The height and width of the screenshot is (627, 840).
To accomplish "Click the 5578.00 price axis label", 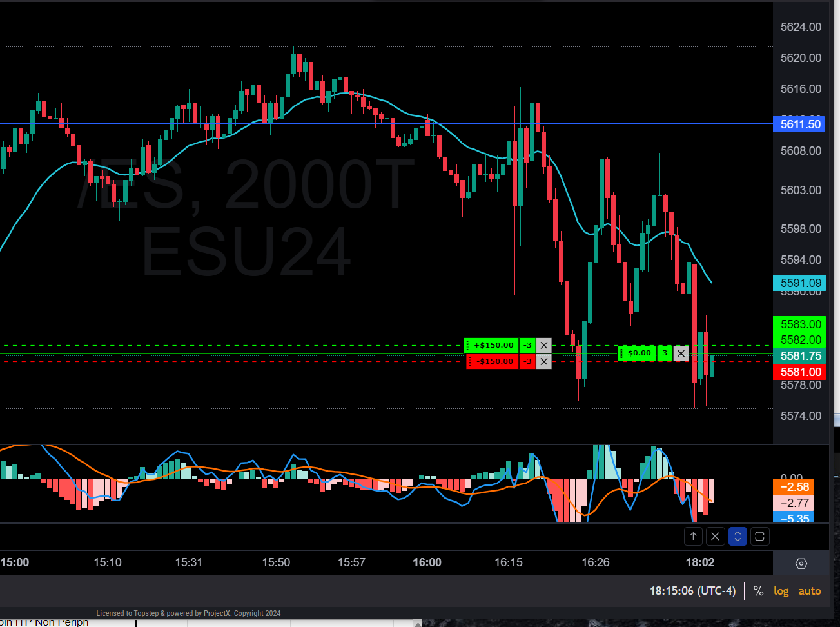I will 801,385.
